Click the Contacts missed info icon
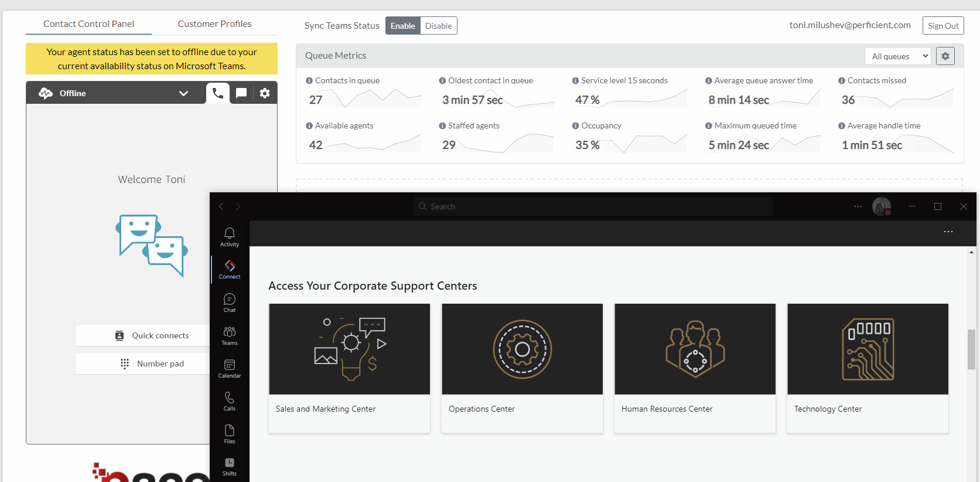Screen dimensions: 980x482 tap(842, 81)
